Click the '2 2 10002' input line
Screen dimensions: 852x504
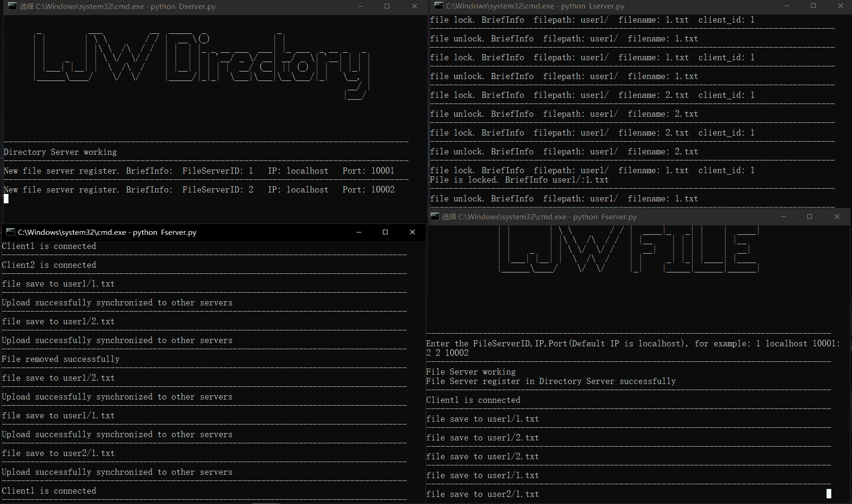447,353
